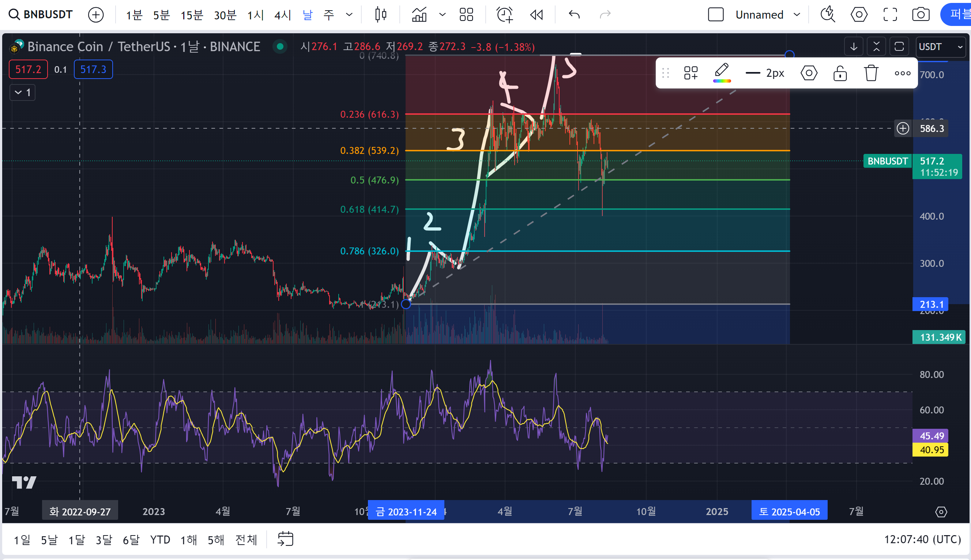Redo the chart action
Screen dimensions: 971x560
click(x=606, y=15)
